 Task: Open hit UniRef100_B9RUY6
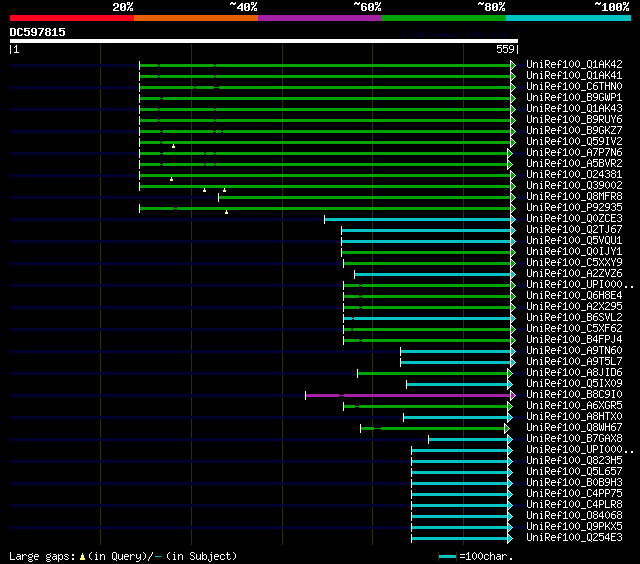(x=574, y=120)
